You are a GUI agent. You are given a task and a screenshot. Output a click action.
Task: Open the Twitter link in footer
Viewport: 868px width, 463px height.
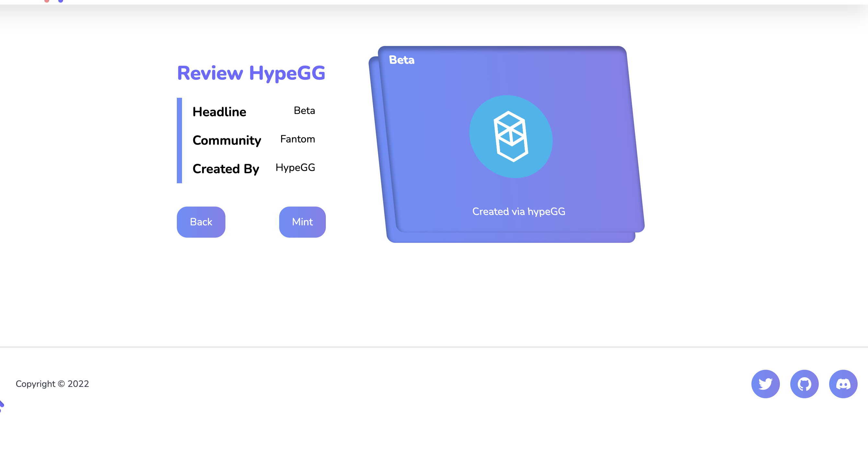coord(765,384)
